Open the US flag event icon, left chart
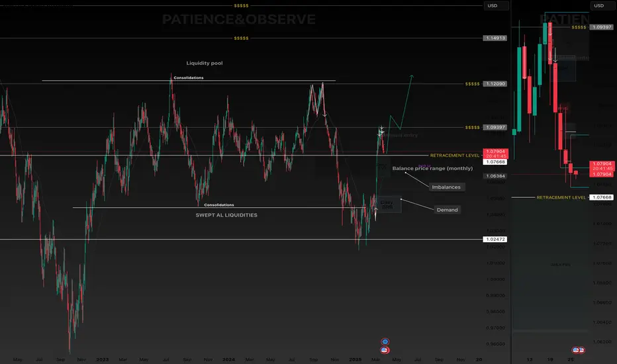Viewport: 617px width, 364px height. [x=385, y=350]
